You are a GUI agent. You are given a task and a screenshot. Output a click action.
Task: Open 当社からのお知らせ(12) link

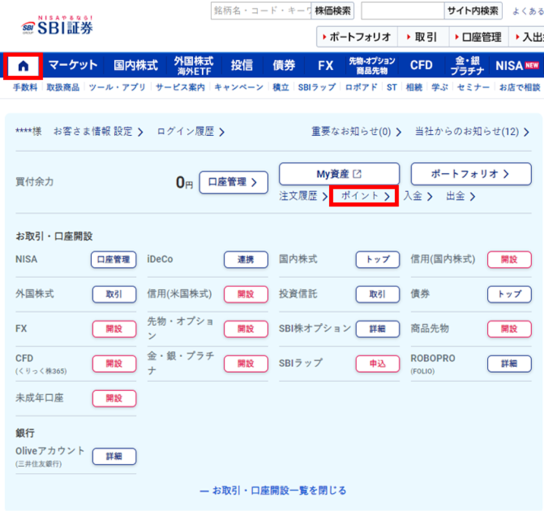472,131
